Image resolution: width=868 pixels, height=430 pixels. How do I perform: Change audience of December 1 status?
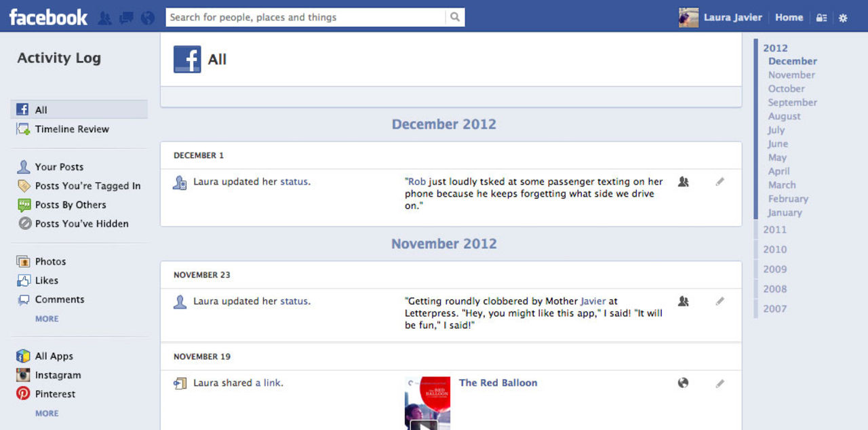[684, 182]
